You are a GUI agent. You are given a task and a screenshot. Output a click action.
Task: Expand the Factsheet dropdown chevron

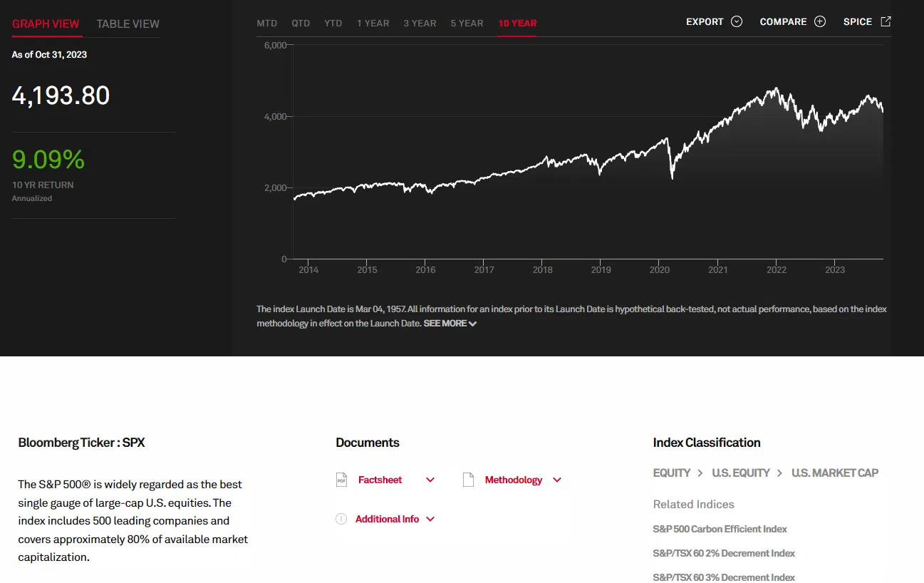[x=430, y=480]
